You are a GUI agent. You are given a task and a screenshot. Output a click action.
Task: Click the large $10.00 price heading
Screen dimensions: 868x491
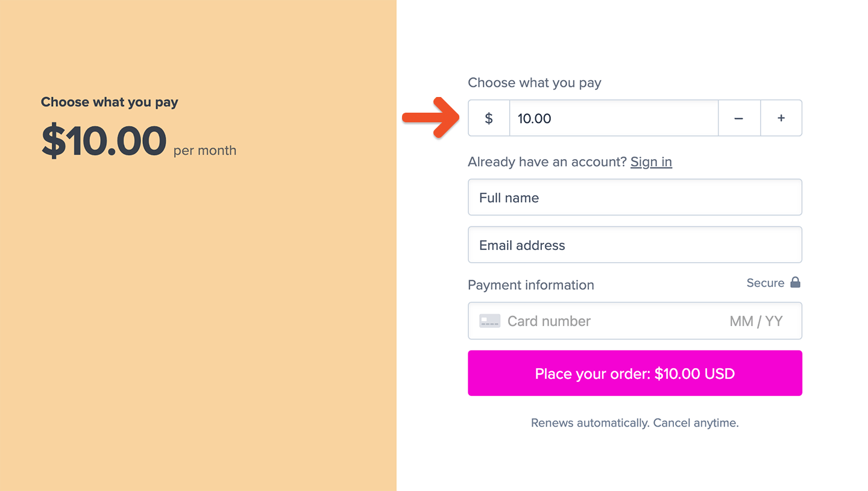pyautogui.click(x=104, y=142)
